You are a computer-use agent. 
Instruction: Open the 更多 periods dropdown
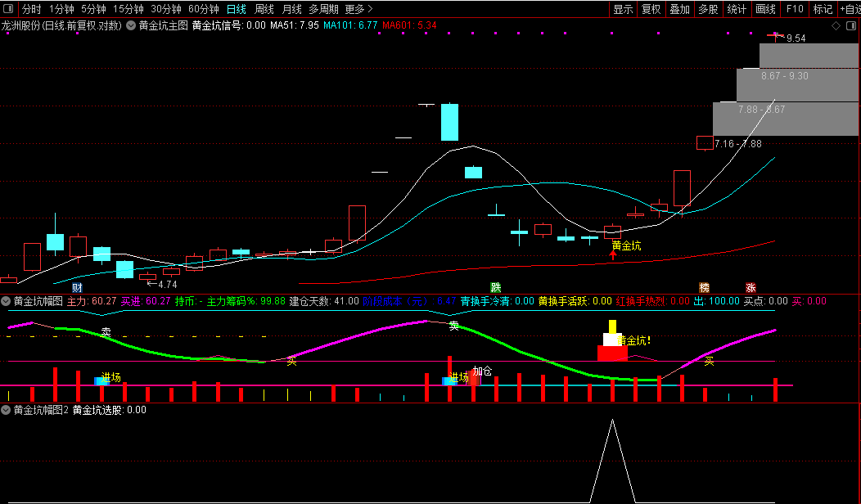pos(359,9)
